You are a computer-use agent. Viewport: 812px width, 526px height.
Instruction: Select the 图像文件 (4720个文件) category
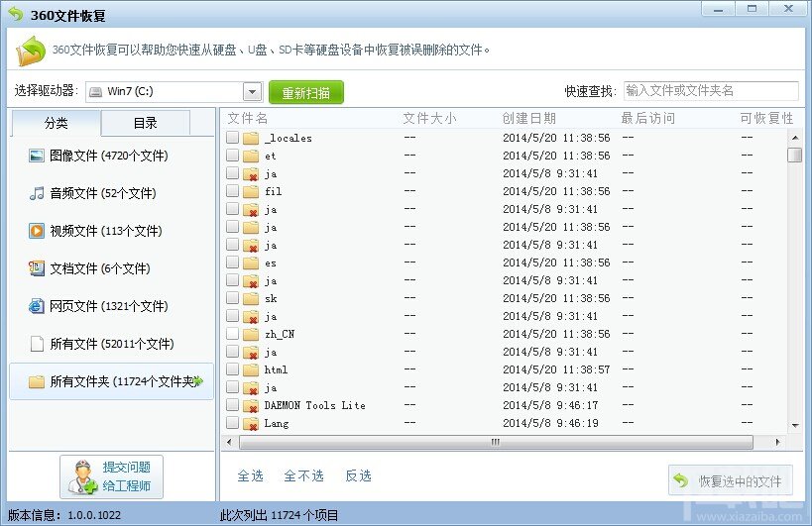click(x=111, y=156)
